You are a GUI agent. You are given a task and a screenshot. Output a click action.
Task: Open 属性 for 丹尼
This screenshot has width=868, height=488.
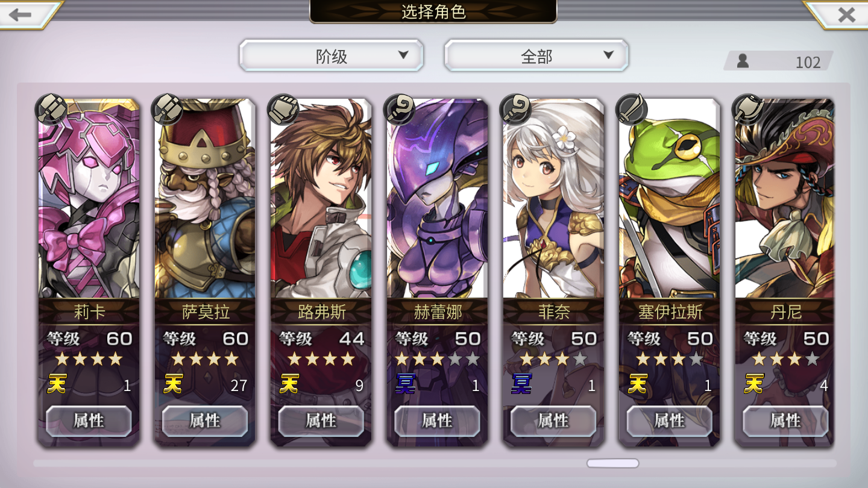point(785,421)
